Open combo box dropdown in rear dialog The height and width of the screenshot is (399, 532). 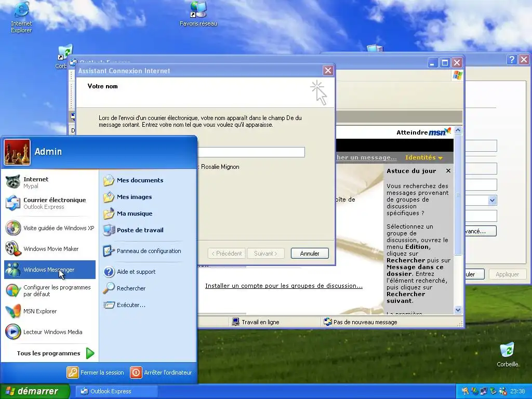click(493, 200)
